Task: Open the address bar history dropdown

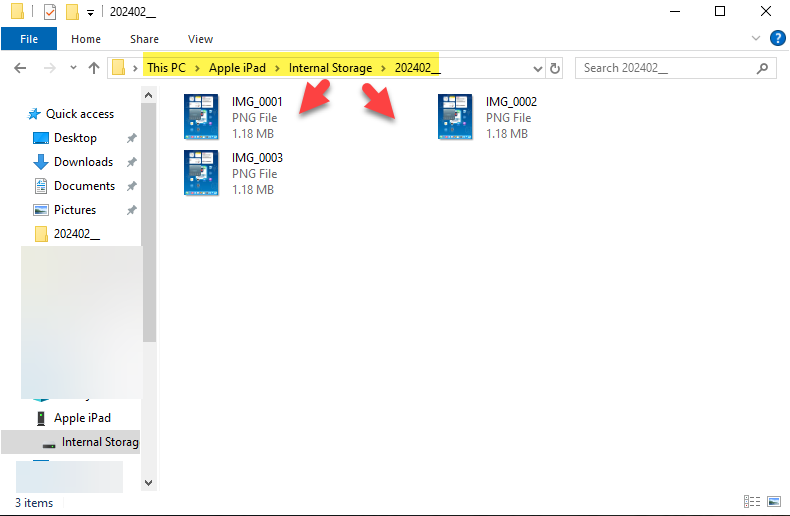Action: [x=538, y=68]
